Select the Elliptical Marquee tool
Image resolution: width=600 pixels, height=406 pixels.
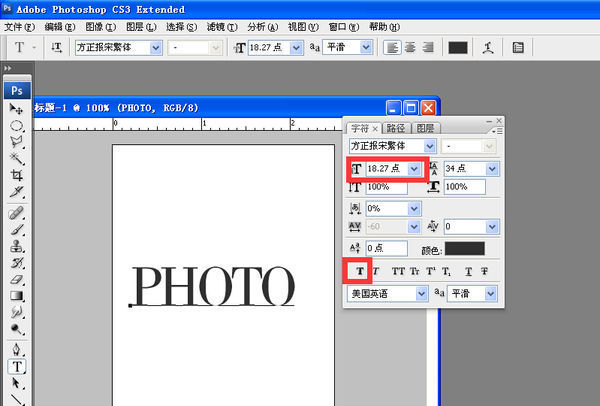click(x=16, y=126)
